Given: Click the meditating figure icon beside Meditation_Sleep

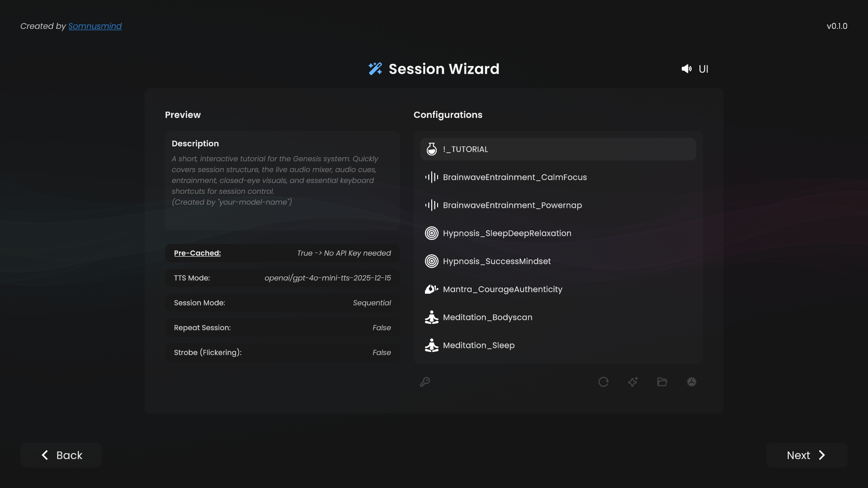Looking at the screenshot, I should pos(432,345).
